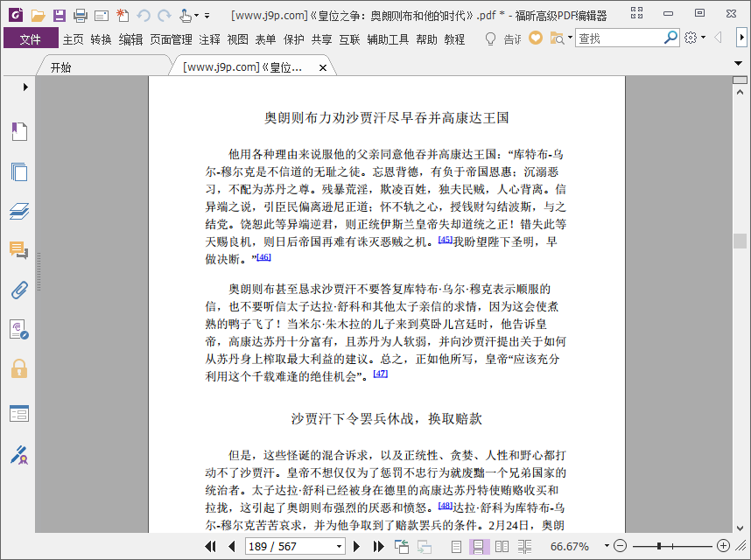Click the scroll down arrow
Screen dimensions: 751x560
click(740, 528)
